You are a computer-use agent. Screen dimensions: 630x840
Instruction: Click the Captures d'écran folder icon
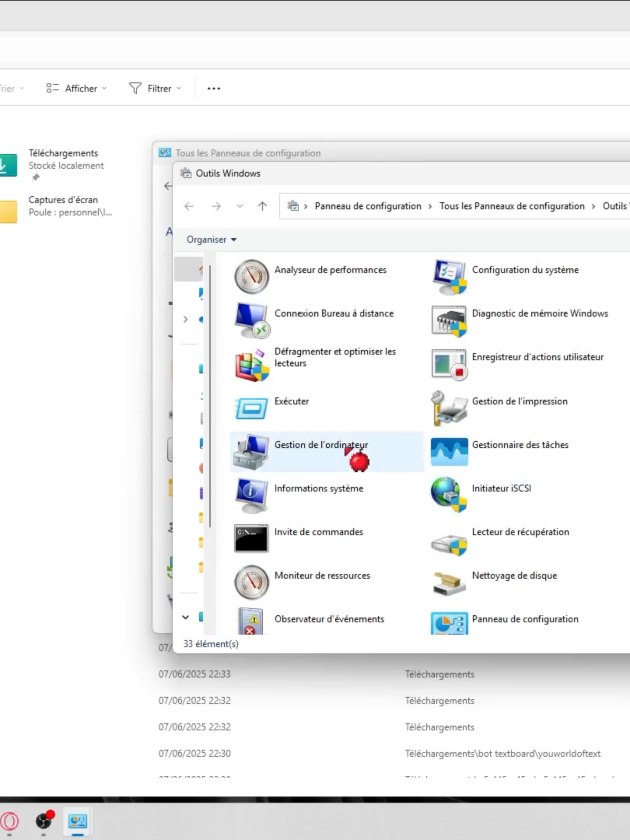tap(8, 211)
